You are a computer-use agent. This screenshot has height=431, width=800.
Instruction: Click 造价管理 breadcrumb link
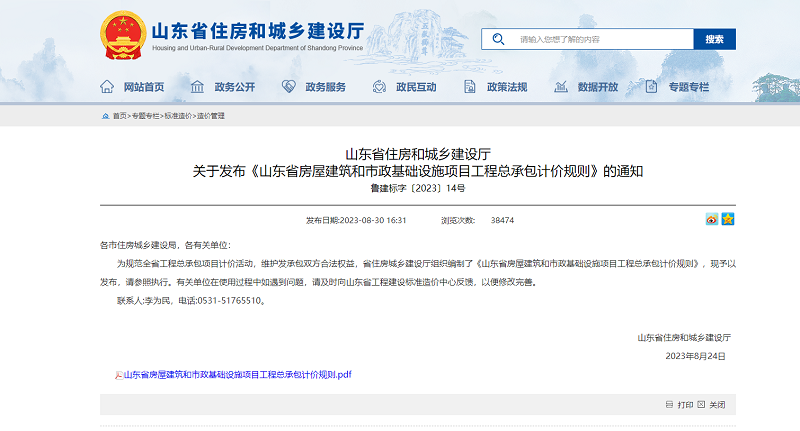211,116
